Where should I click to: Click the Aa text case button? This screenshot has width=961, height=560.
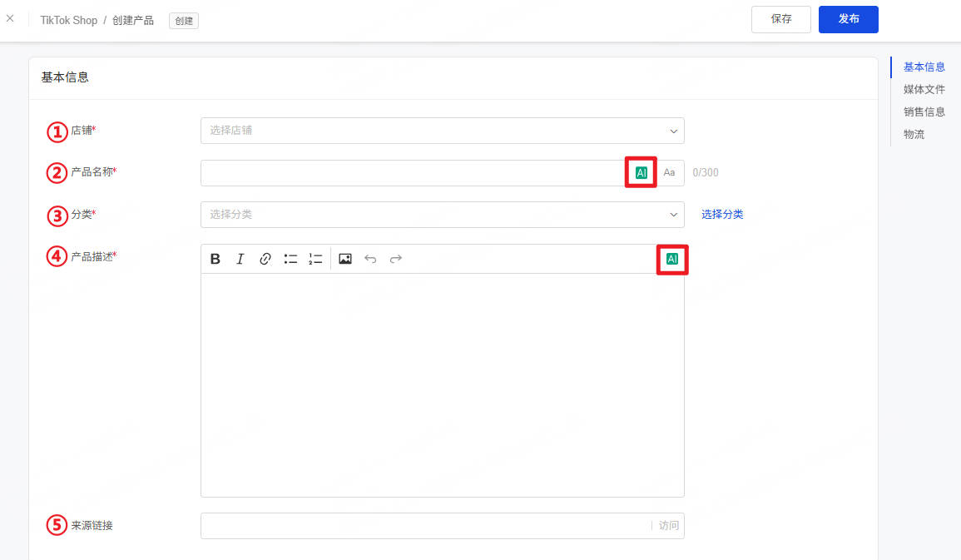click(669, 173)
